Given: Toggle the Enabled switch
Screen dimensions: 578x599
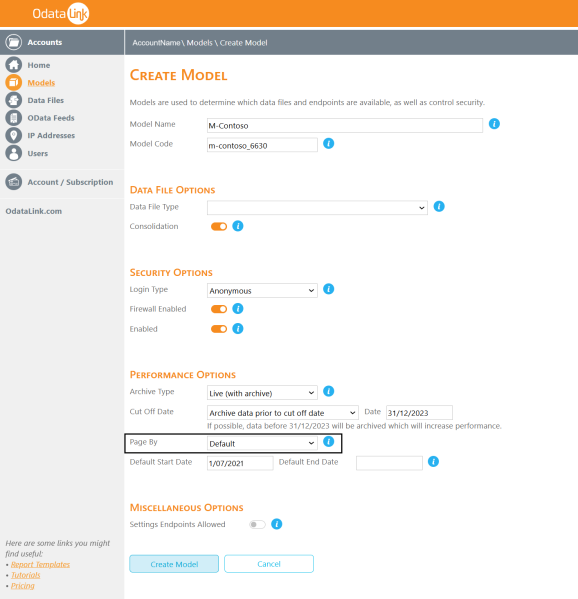Looking at the screenshot, I should pyautogui.click(x=219, y=329).
